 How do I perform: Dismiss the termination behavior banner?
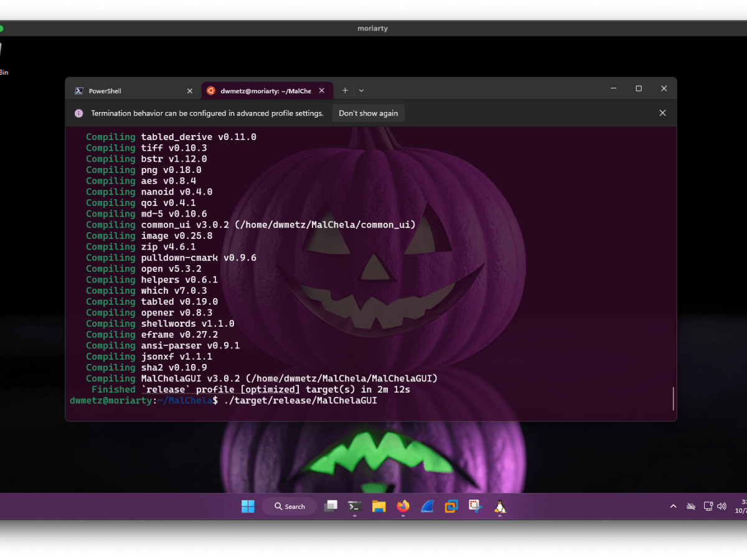[x=662, y=113]
